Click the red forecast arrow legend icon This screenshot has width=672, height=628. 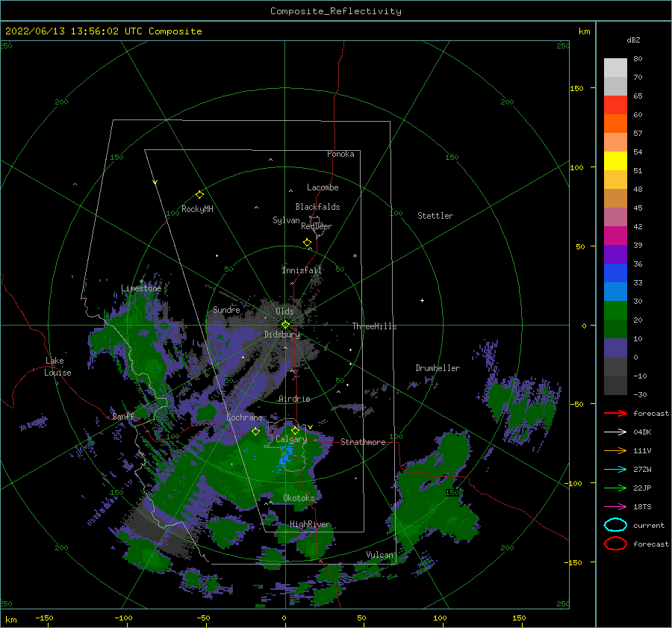(615, 413)
